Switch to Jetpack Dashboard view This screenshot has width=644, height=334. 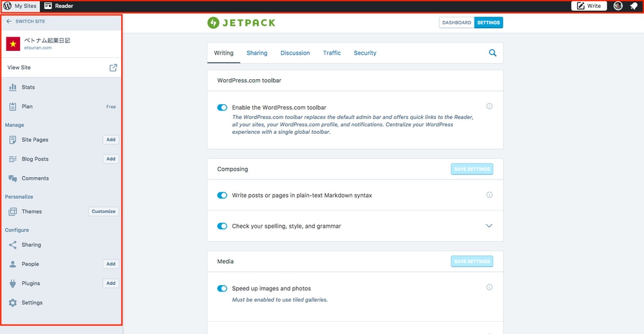point(457,23)
